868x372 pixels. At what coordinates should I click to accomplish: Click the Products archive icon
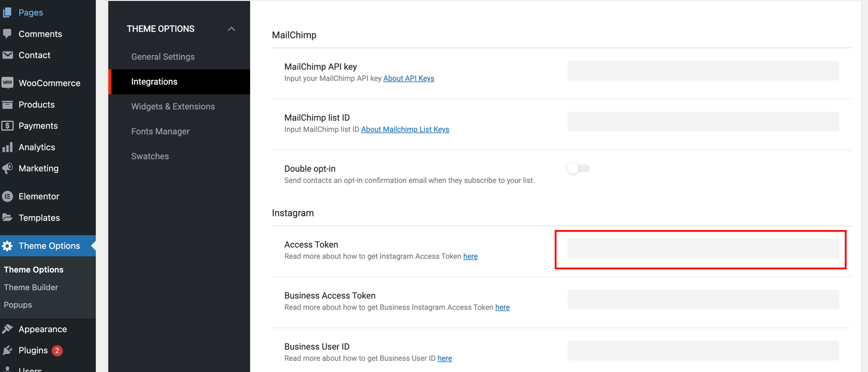pos(8,104)
